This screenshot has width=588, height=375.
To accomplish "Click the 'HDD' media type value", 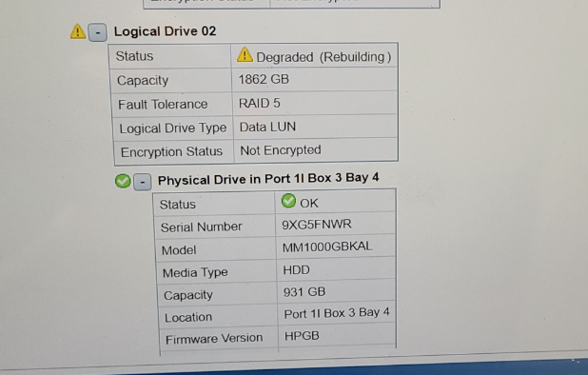I will pyautogui.click(x=296, y=270).
